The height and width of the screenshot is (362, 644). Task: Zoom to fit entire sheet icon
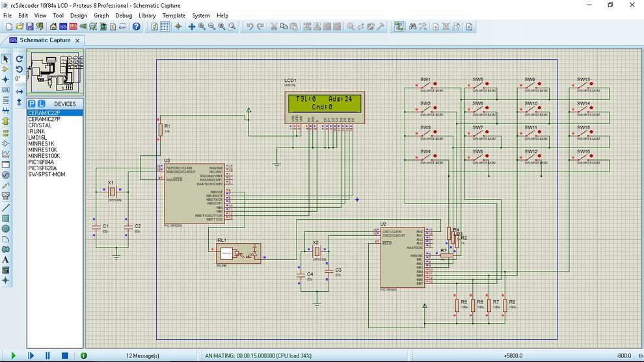tap(222, 27)
